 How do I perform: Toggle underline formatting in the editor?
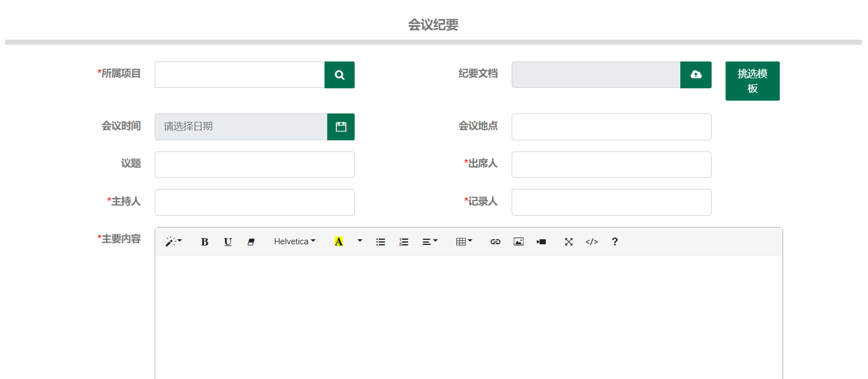coord(228,241)
